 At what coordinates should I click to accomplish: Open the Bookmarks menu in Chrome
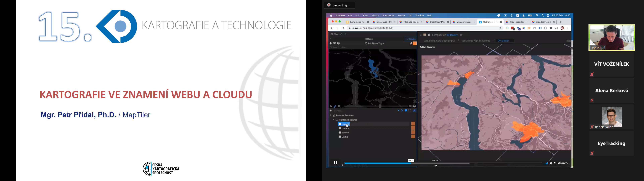[388, 15]
